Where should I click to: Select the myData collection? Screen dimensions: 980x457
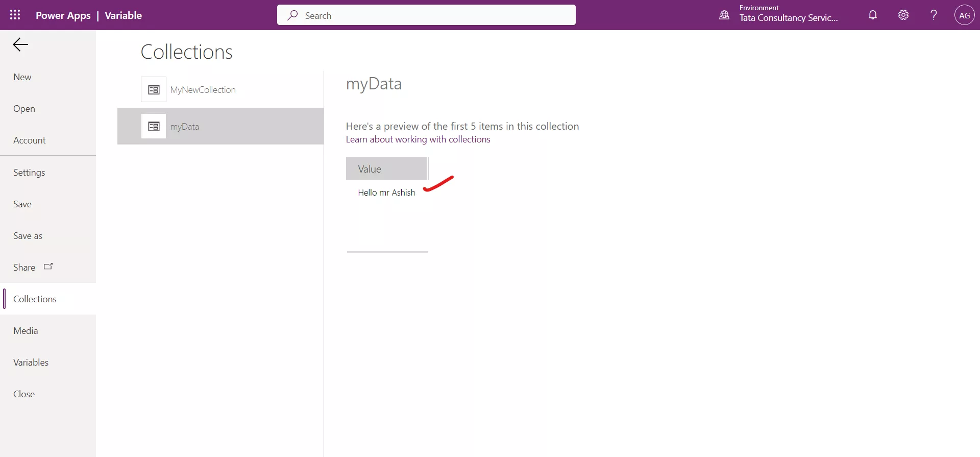[220, 126]
